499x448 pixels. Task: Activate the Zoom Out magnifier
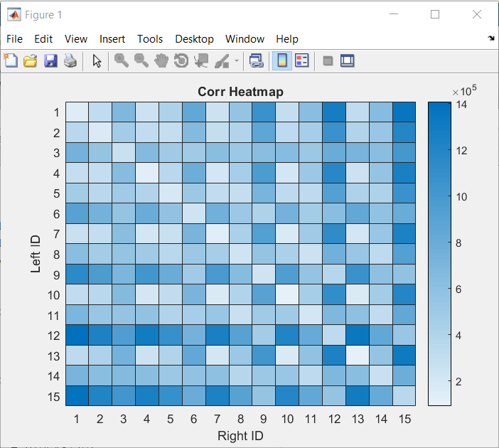coord(141,60)
